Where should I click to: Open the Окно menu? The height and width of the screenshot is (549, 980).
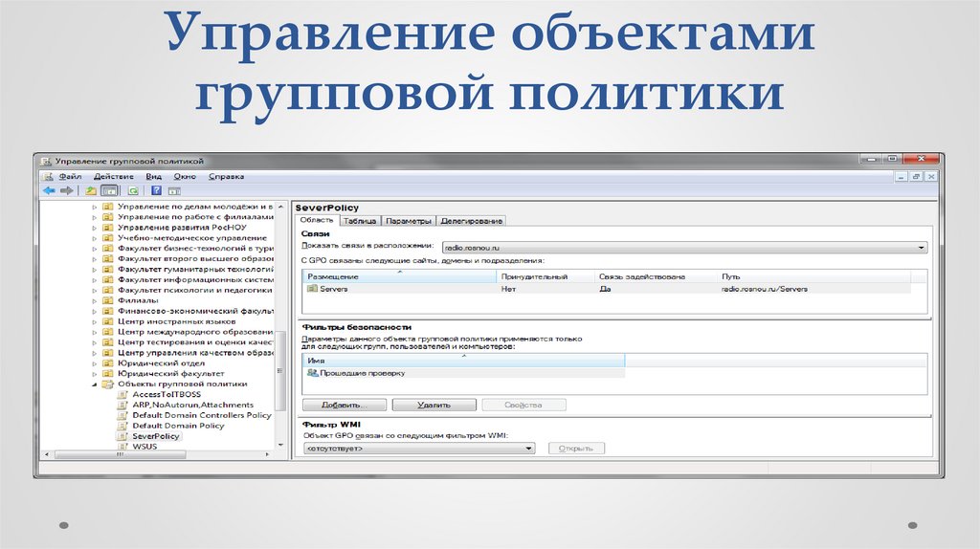tap(185, 177)
